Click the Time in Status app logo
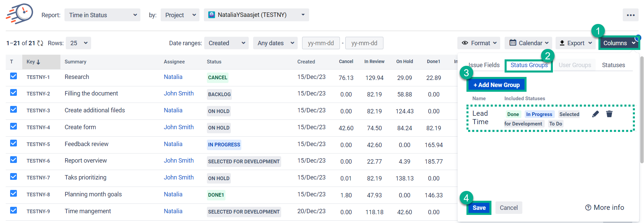 tap(20, 14)
